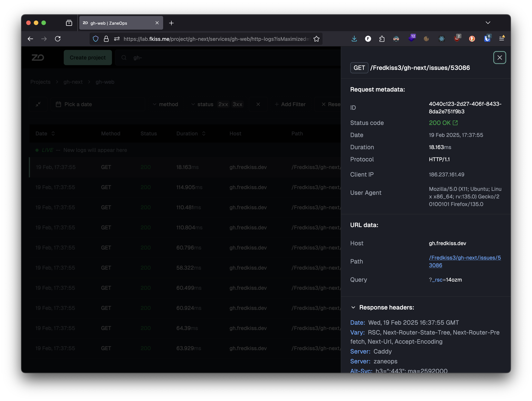Open the glasses face extension icon

point(396,39)
